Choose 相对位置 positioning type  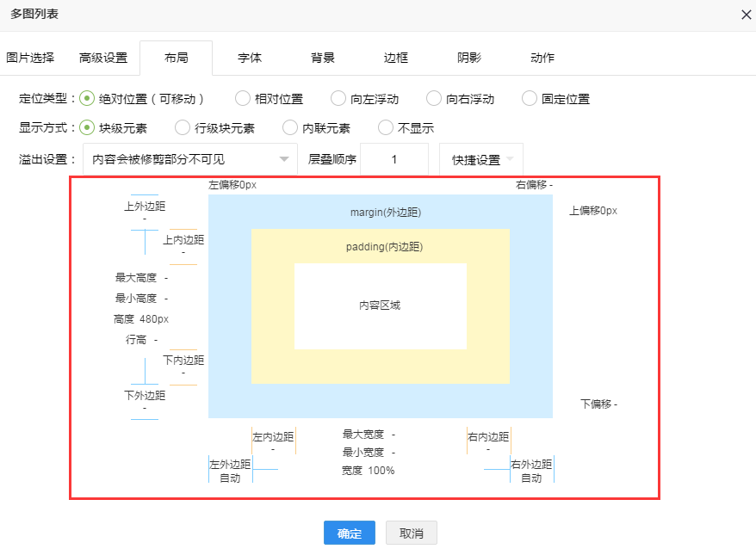pos(243,99)
